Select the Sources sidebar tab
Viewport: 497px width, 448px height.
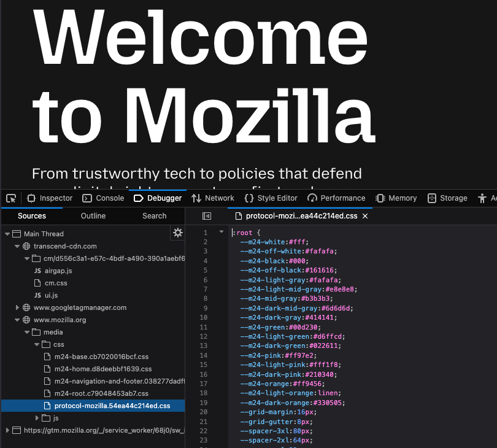click(32, 216)
